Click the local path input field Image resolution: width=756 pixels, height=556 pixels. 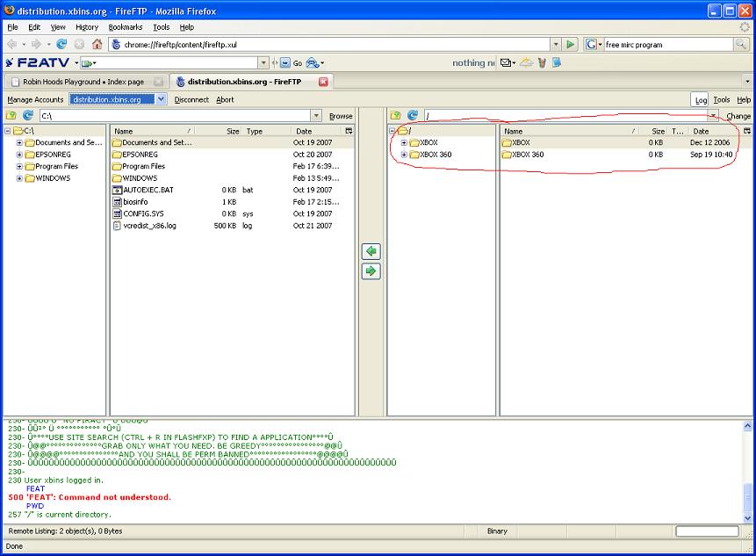[x=176, y=116]
